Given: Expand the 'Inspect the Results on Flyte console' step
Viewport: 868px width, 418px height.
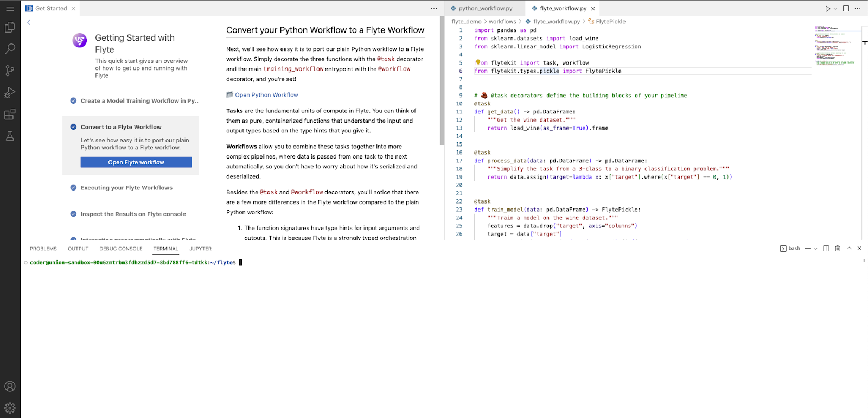Looking at the screenshot, I should tap(133, 214).
